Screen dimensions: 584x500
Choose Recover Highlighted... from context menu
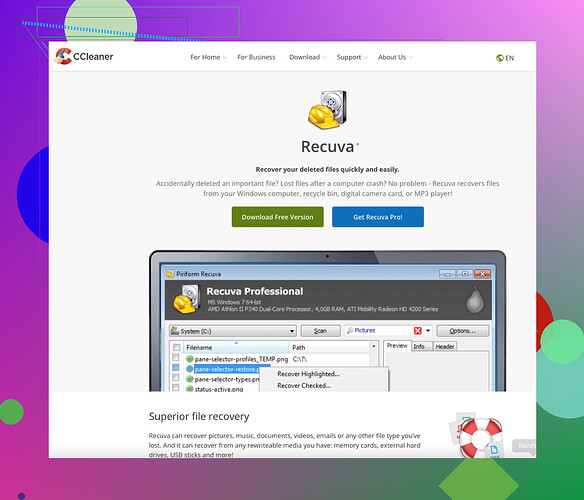pos(308,374)
